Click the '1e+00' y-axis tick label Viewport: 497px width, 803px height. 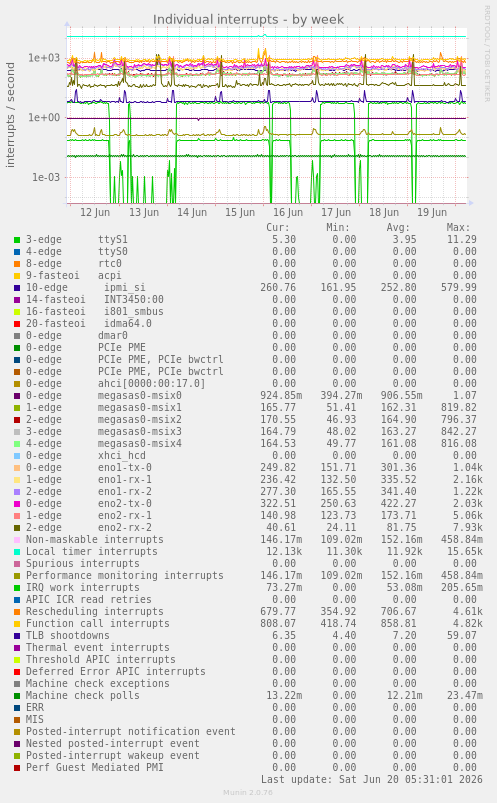(44, 118)
